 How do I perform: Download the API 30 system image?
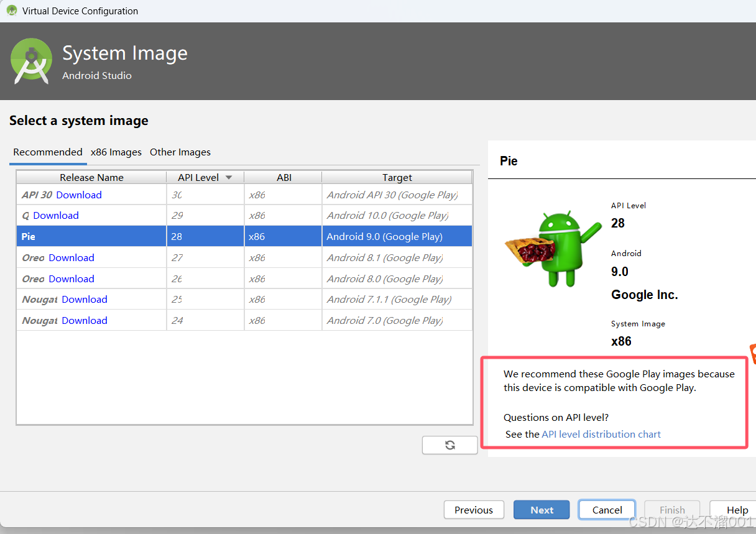click(x=79, y=195)
